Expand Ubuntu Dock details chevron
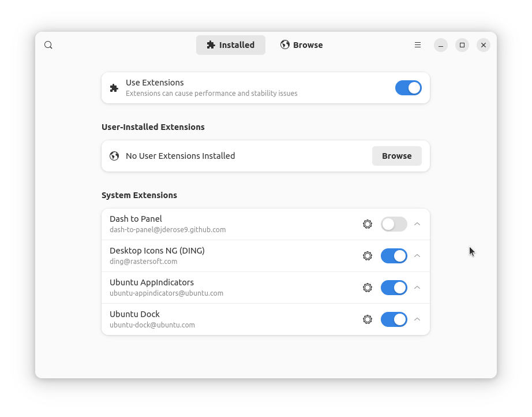 click(417, 319)
